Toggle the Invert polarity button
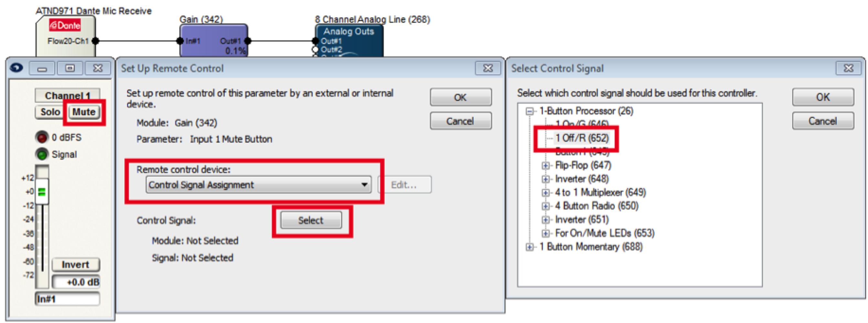The height and width of the screenshot is (323, 868). click(75, 265)
